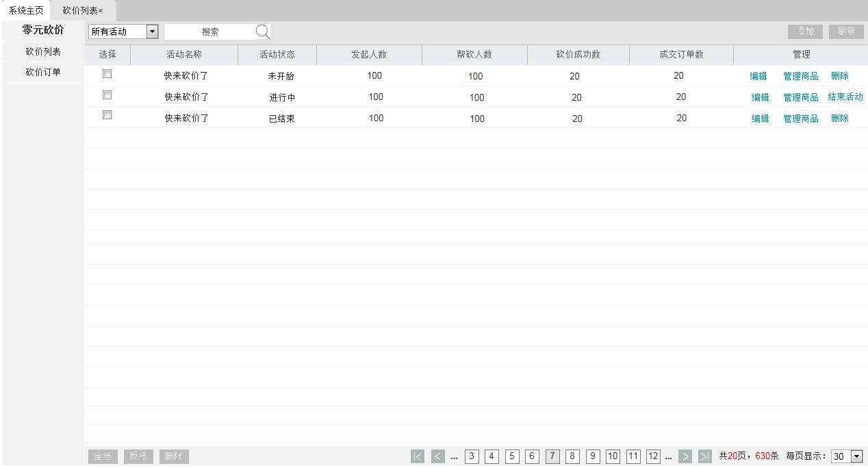The height and width of the screenshot is (468, 868).
Task: Expand the 每页显示 page size dropdown
Action: [856, 456]
